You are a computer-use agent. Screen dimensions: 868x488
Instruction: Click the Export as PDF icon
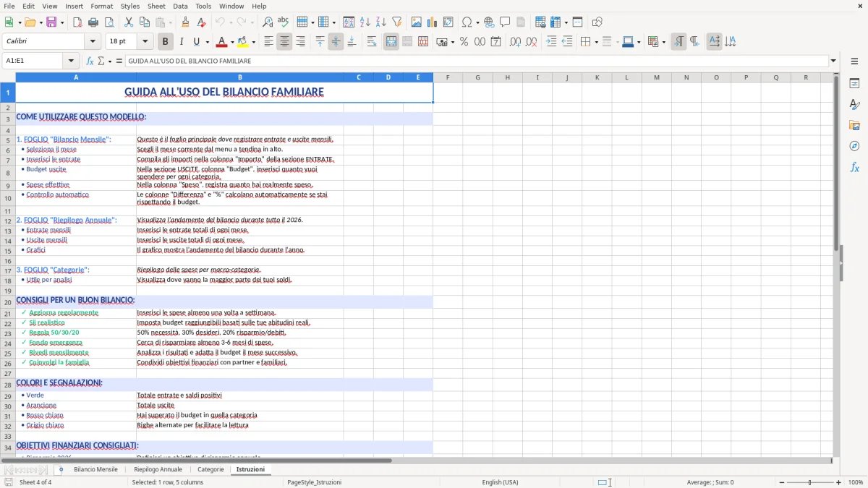(x=77, y=22)
